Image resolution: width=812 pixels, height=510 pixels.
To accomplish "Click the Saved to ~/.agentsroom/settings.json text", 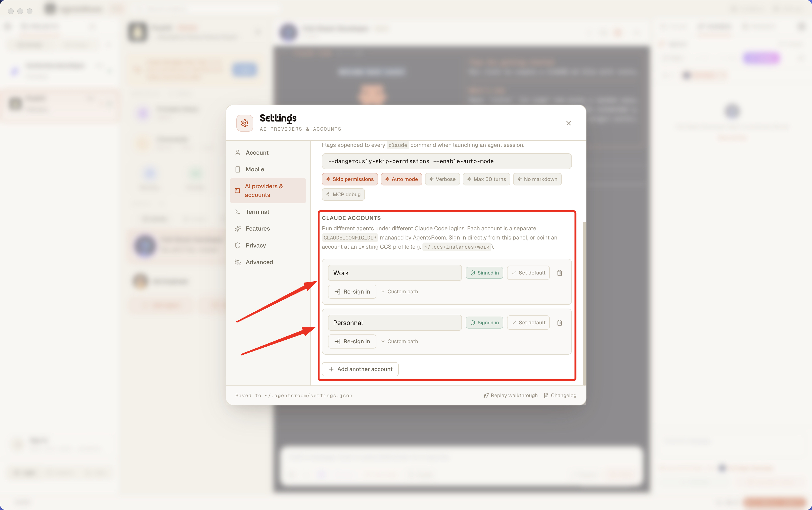I will click(294, 395).
